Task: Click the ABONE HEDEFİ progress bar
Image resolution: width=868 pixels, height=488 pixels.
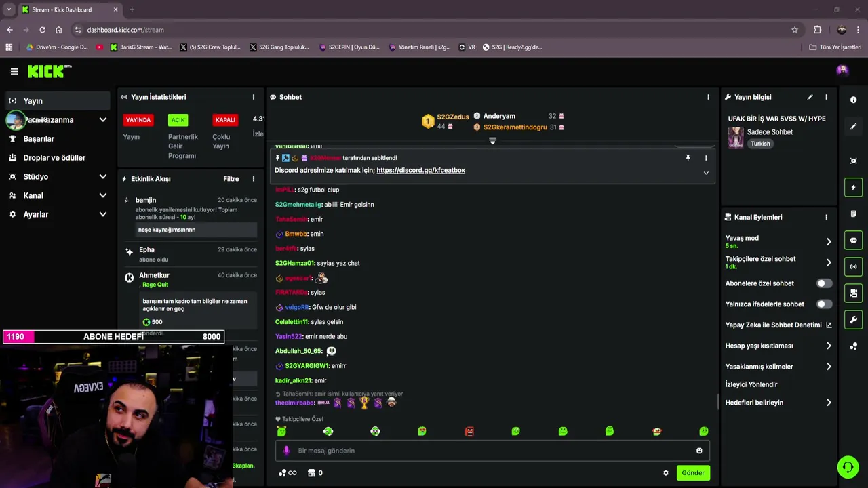Action: [113, 336]
